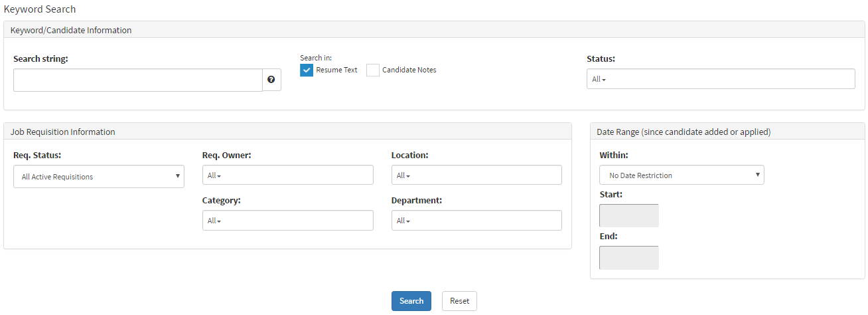Click the Start date field
This screenshot has width=868, height=315.
pyautogui.click(x=628, y=216)
